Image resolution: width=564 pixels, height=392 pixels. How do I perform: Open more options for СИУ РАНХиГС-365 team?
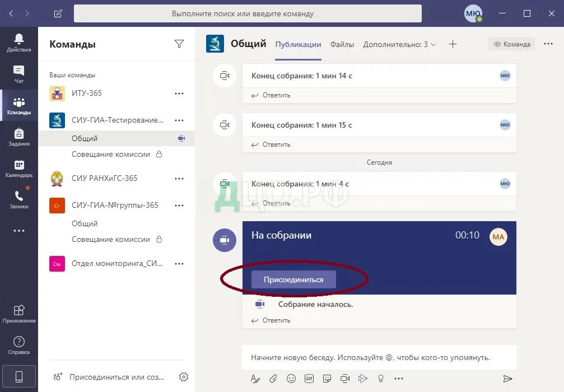(179, 179)
